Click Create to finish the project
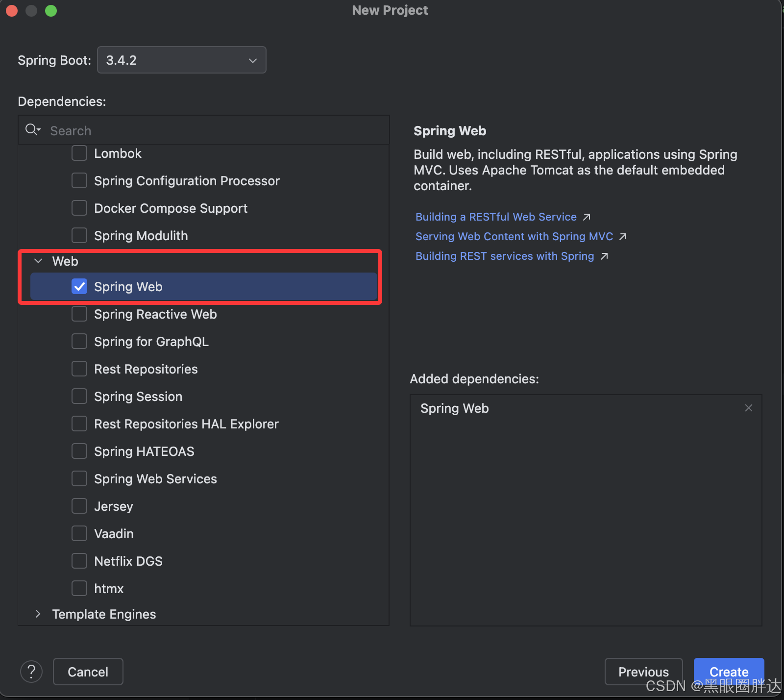Viewport: 784px width, 700px height. pos(729,672)
